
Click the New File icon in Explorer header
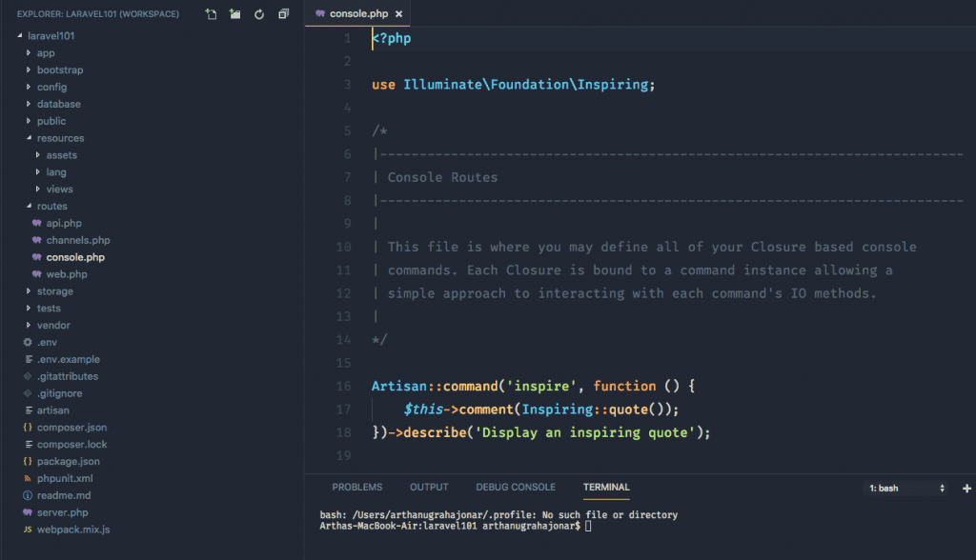[x=211, y=14]
